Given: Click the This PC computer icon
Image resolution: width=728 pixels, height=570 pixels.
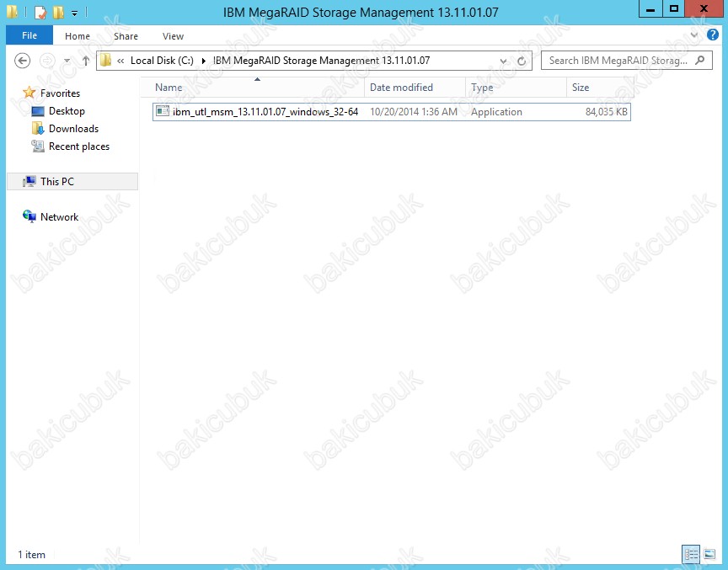Looking at the screenshot, I should click(x=29, y=181).
